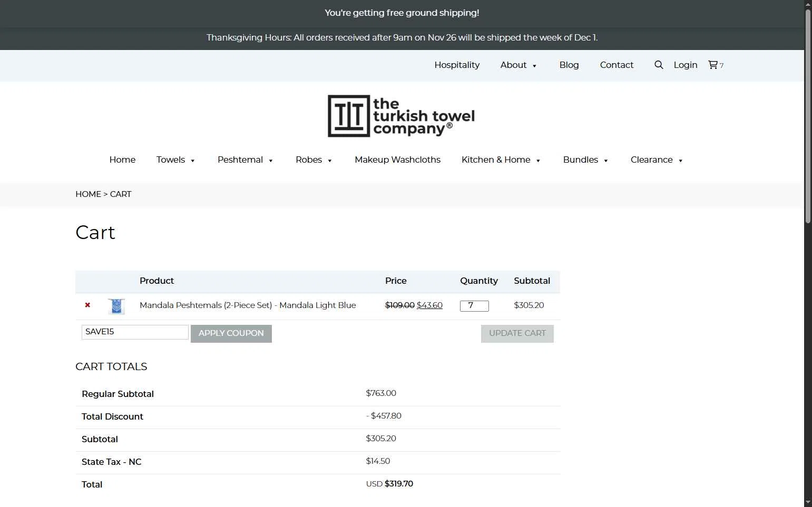Click the Quantity column header
This screenshot has height=507, width=812.
479,281
